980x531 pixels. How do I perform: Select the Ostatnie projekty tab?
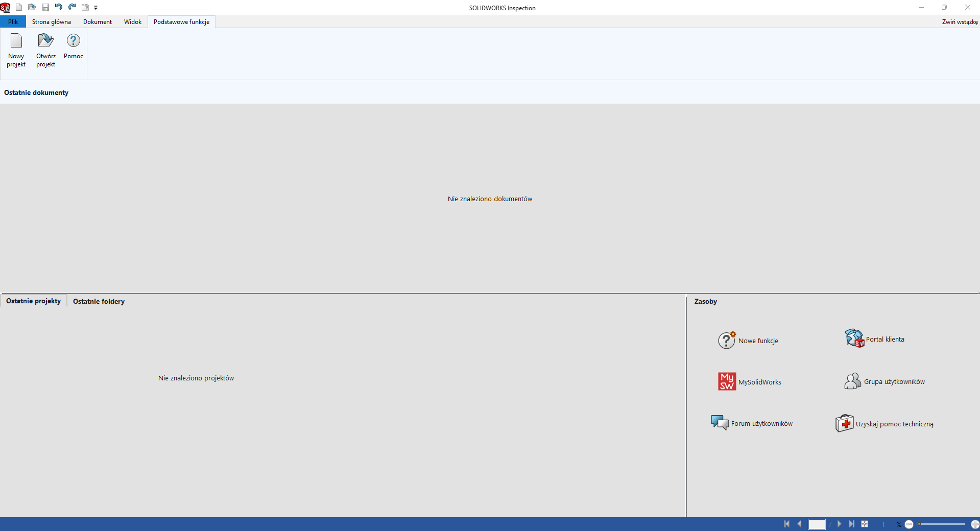pos(34,301)
